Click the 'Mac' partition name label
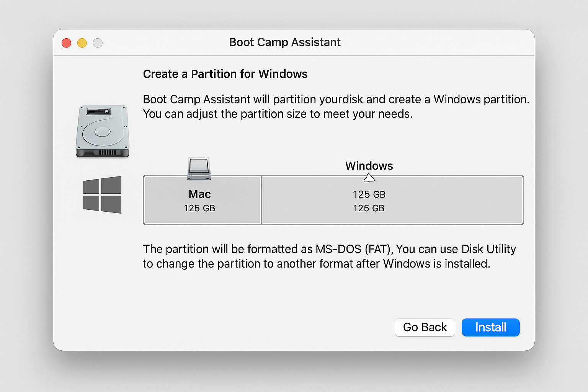Screen dimensions: 588x392 tap(199, 194)
